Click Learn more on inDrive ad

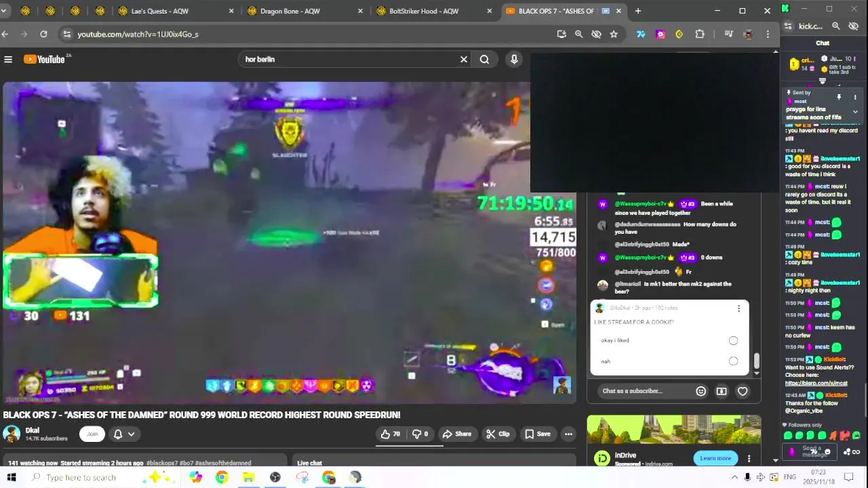(715, 458)
